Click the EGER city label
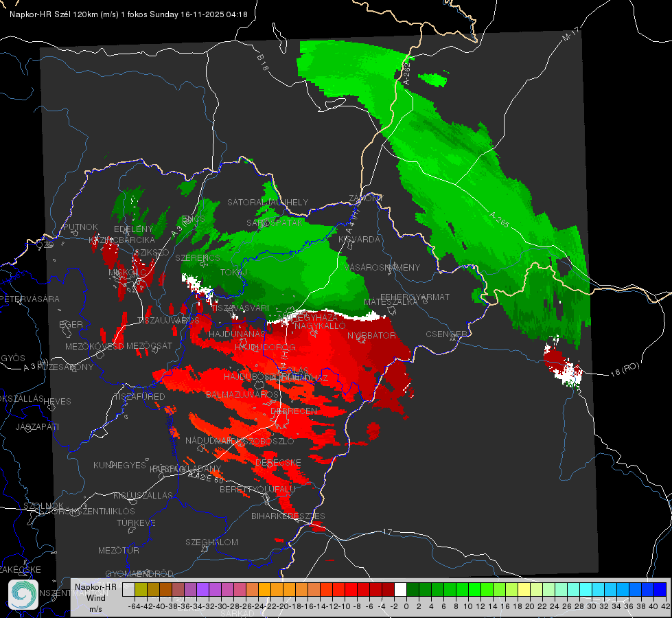 [71, 325]
